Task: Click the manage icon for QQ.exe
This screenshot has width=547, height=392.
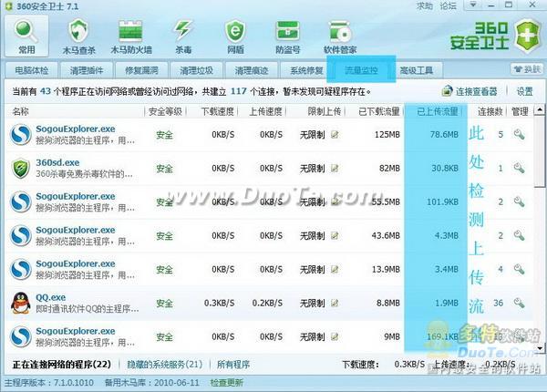Action: click(x=519, y=303)
